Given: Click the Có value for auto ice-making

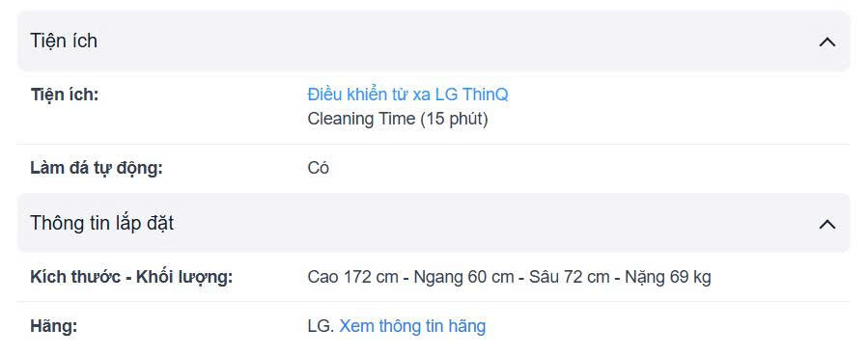Looking at the screenshot, I should (319, 168).
